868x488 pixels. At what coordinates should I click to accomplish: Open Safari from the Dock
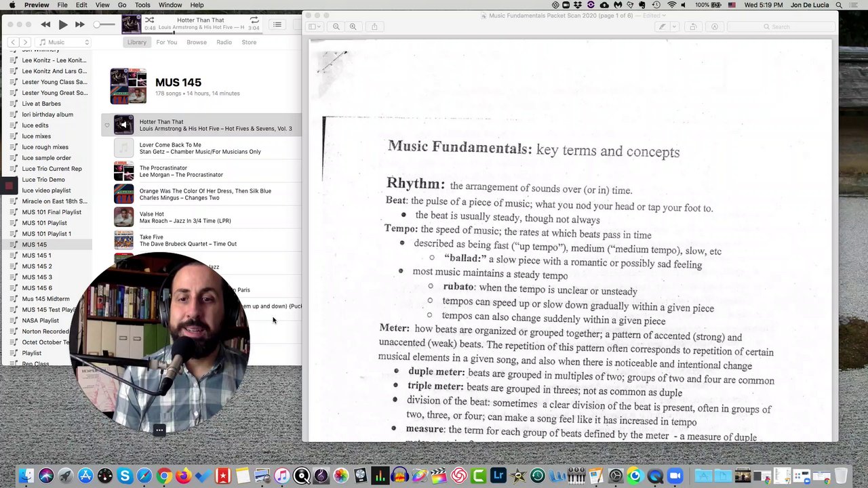144,476
